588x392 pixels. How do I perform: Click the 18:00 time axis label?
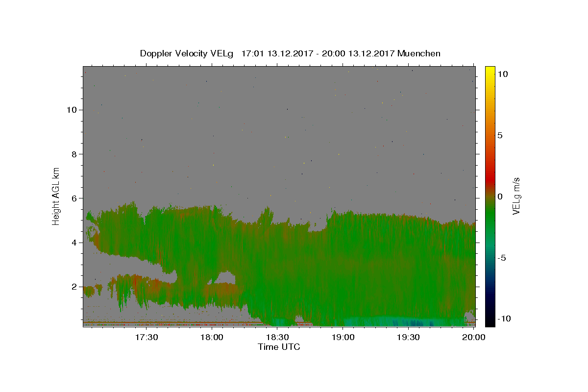click(212, 337)
